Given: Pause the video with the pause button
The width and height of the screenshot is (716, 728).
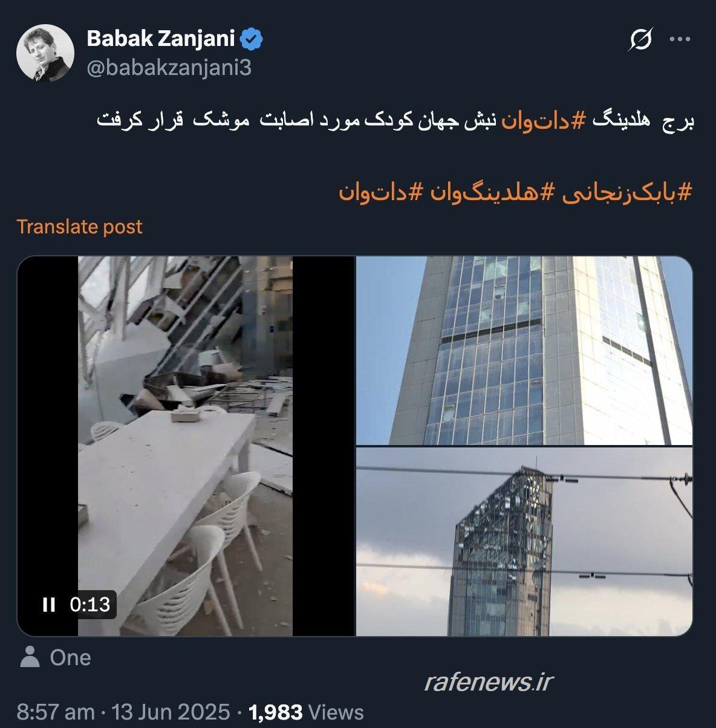Looking at the screenshot, I should coord(49,605).
